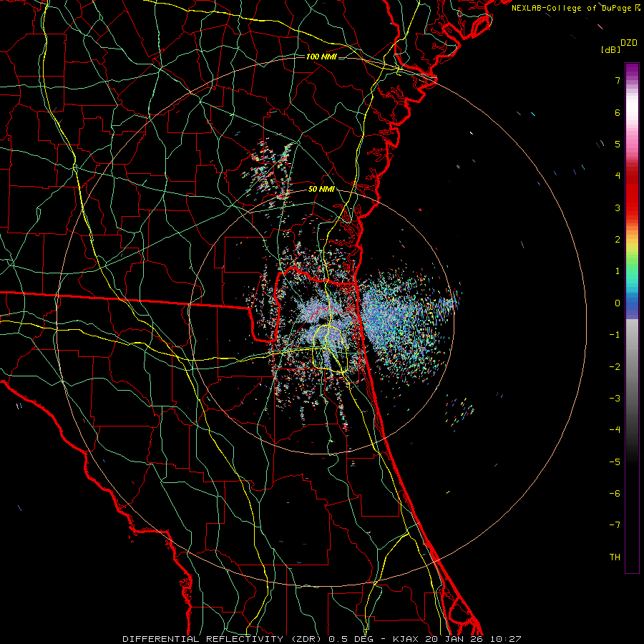Click the -2 value on the color scale

pos(615,367)
